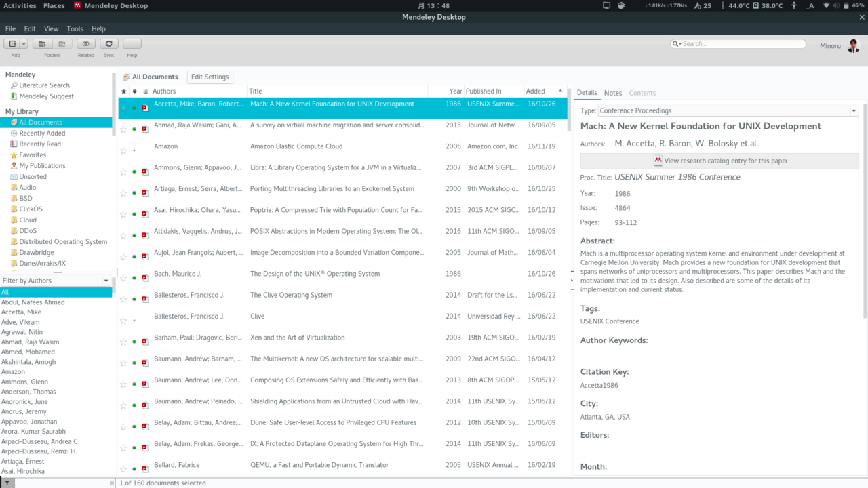
Task: Open the View menu
Action: click(x=52, y=29)
